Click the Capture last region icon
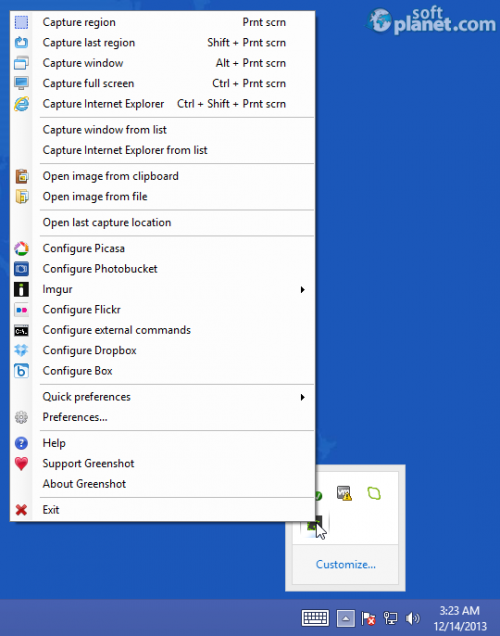This screenshot has height=636, width=500. coord(21,43)
